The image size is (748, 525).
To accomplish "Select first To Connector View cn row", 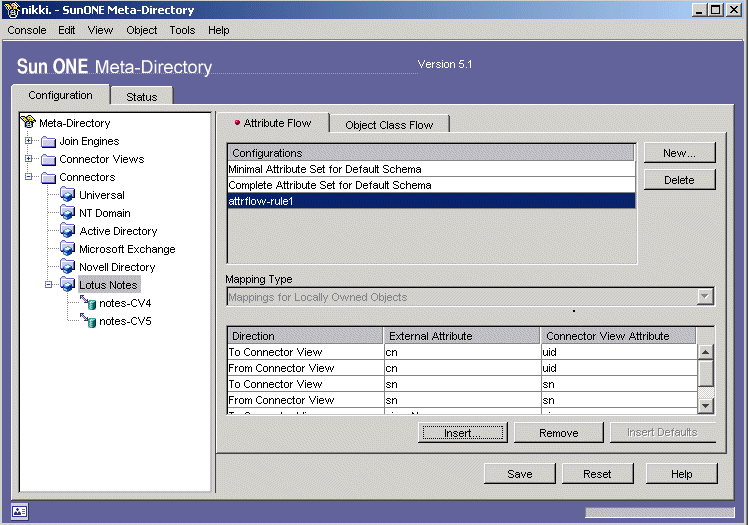I will pos(462,352).
